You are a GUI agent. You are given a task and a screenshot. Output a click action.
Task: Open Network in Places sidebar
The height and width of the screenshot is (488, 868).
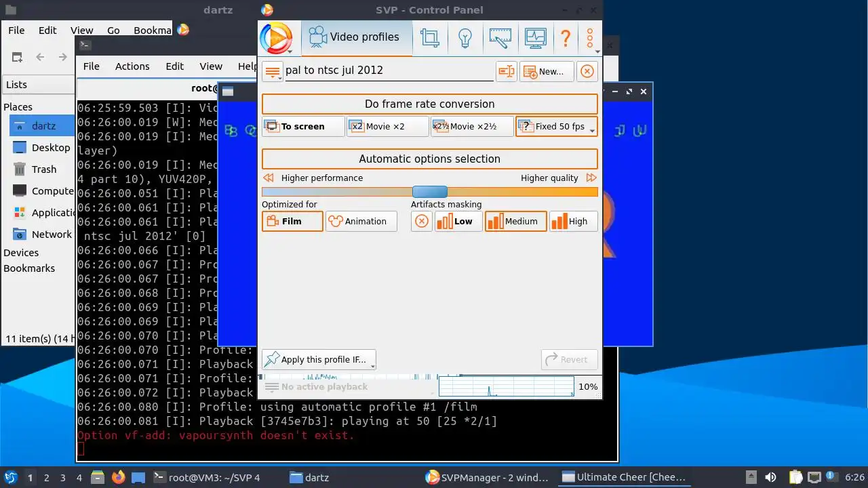tap(42, 235)
